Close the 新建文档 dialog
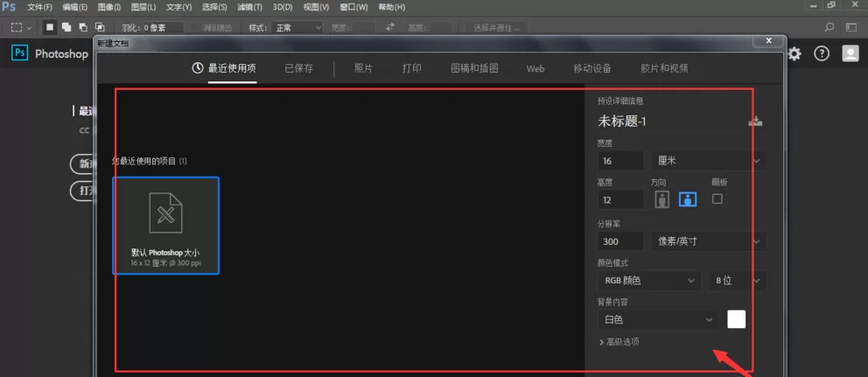868x377 pixels. tap(767, 41)
